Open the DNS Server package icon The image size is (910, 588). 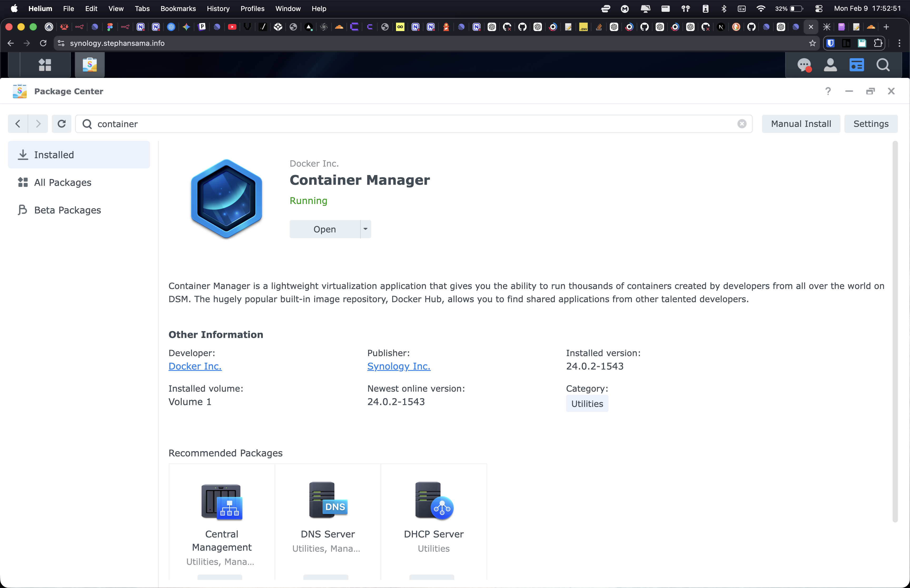tap(328, 500)
